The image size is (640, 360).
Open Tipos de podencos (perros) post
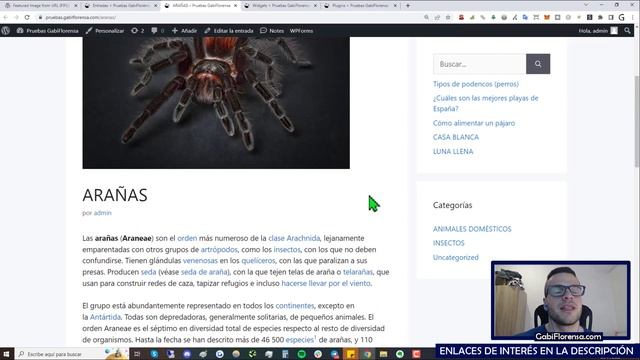click(476, 84)
